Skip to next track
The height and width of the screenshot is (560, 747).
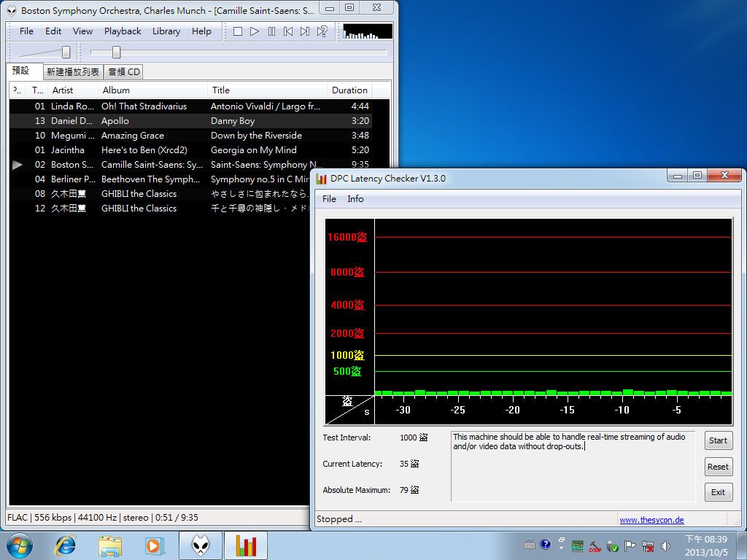click(305, 31)
